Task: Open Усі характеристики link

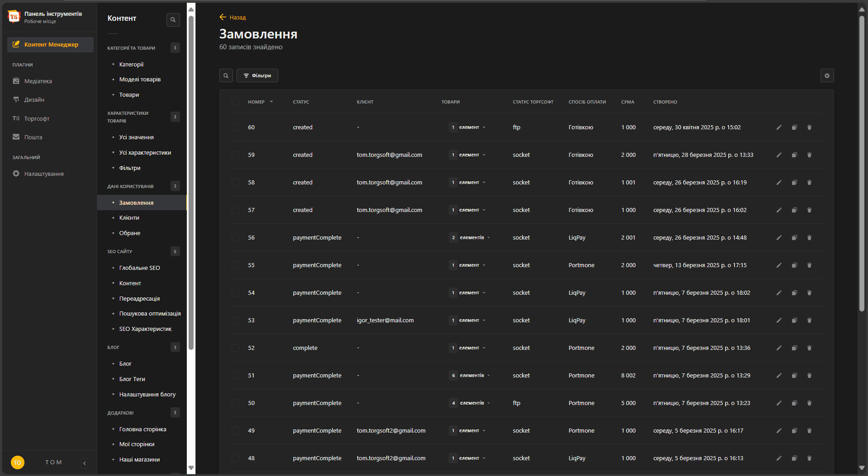Action: pos(145,153)
